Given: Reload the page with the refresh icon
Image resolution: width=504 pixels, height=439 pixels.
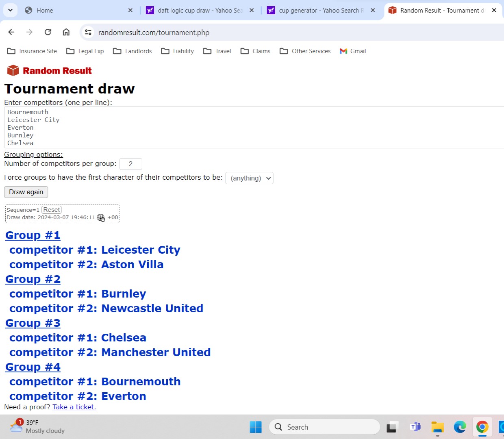Looking at the screenshot, I should 48,32.
